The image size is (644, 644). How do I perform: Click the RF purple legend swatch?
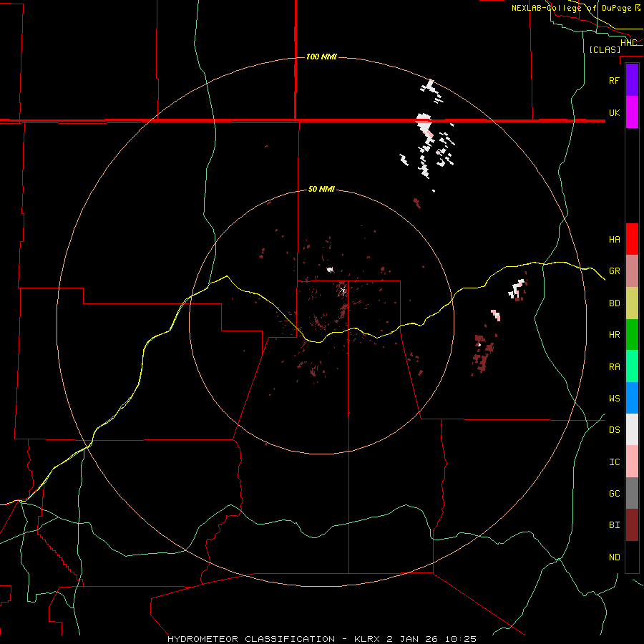click(632, 79)
